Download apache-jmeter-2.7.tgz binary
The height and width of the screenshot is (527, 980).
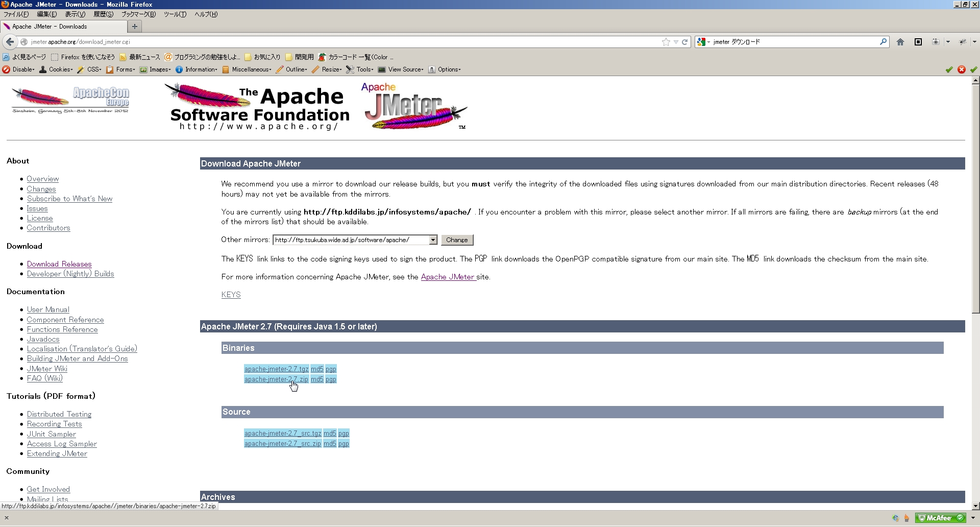tap(276, 369)
